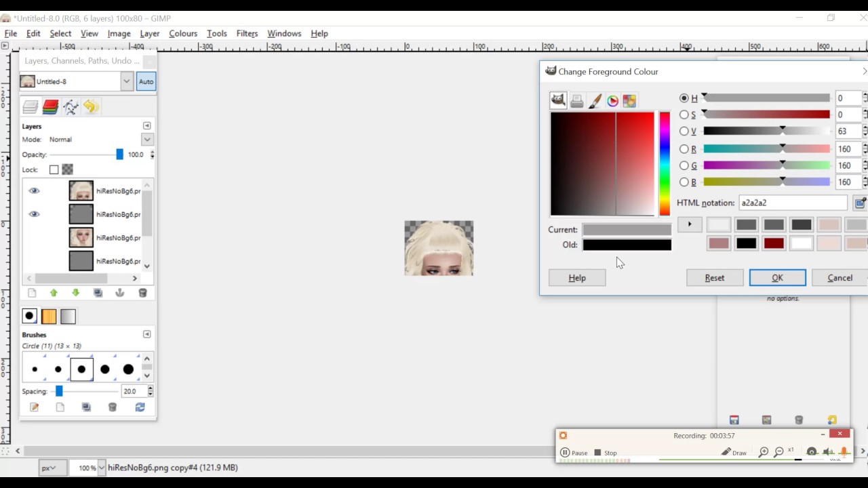Hide the top hiResNoBg6 layer
Viewport: 868px width, 488px height.
[34, 190]
